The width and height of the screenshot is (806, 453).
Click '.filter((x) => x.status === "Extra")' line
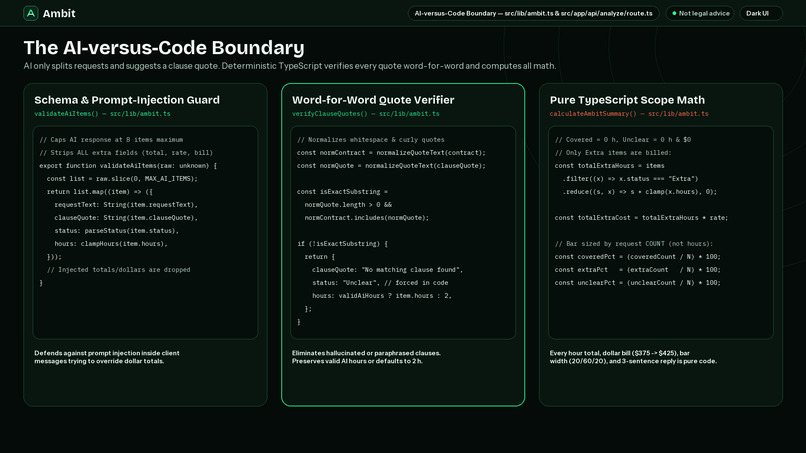click(630, 178)
